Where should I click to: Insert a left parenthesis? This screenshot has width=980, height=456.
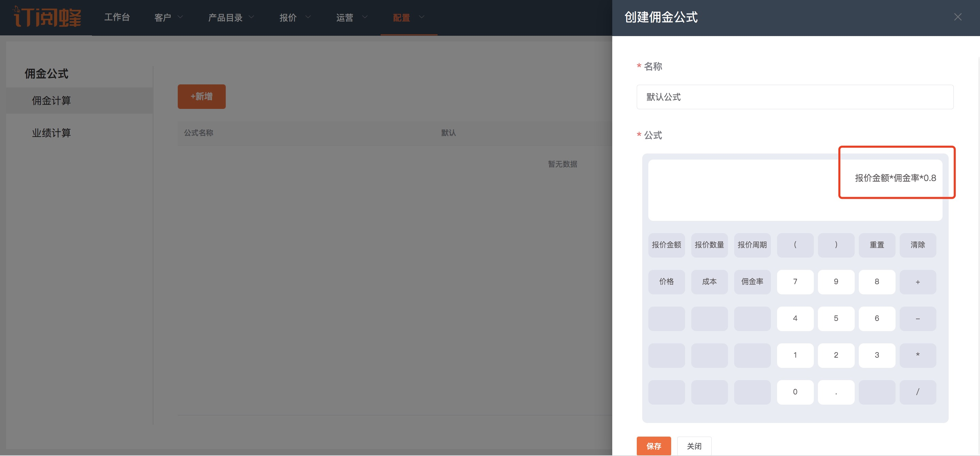(x=795, y=245)
